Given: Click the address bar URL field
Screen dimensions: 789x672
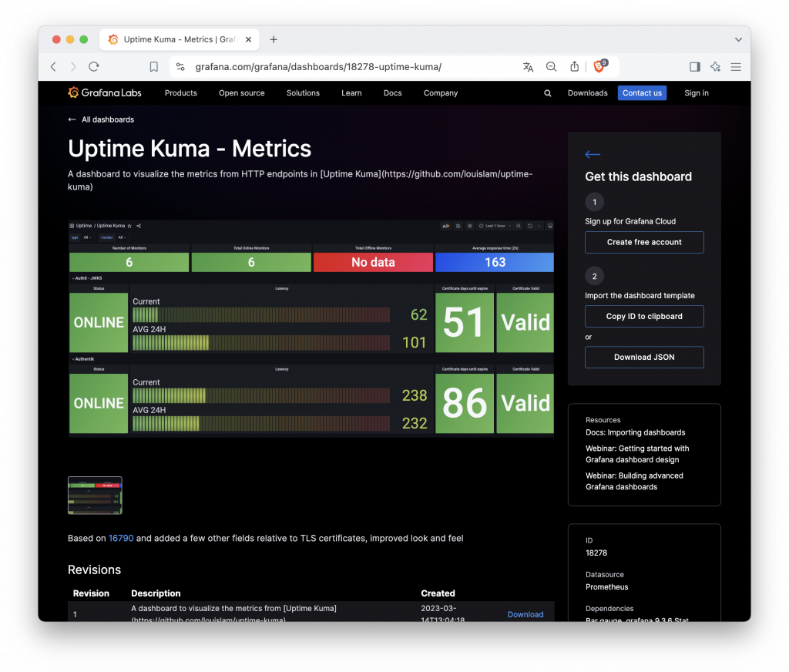Looking at the screenshot, I should [318, 66].
